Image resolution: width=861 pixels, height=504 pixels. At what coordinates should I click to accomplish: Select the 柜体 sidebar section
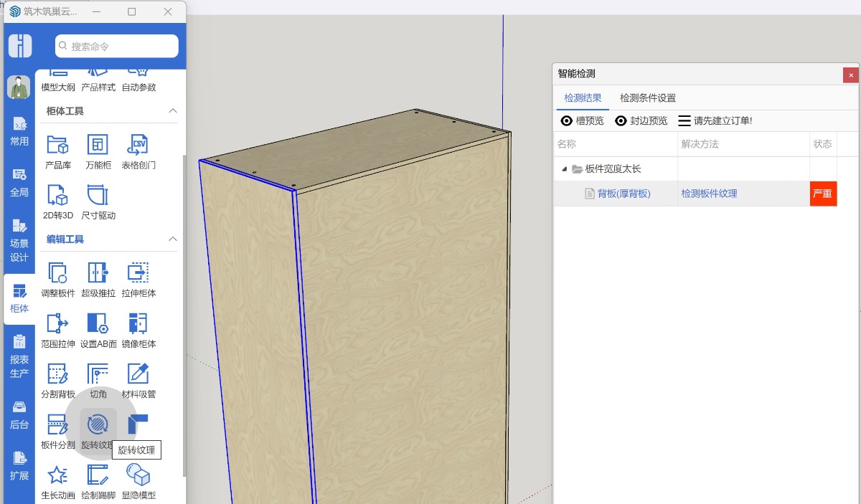[x=19, y=300]
